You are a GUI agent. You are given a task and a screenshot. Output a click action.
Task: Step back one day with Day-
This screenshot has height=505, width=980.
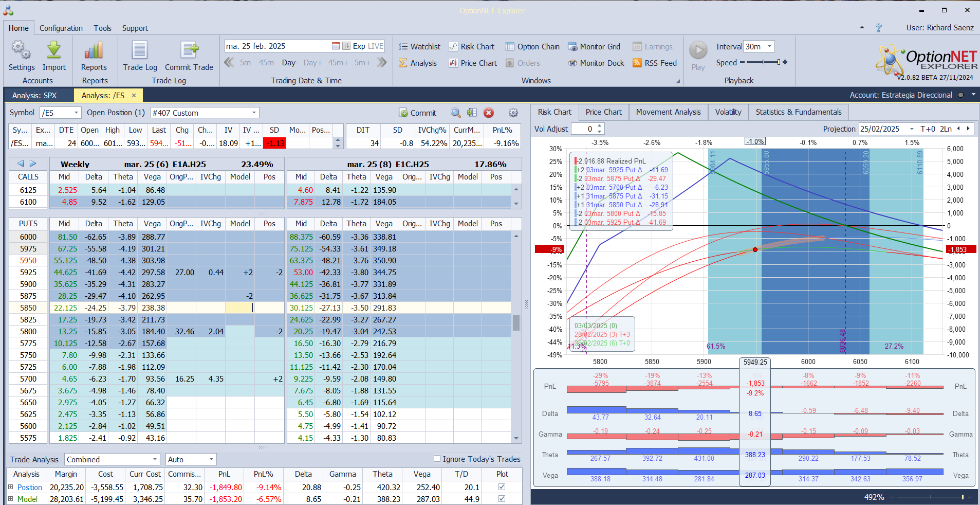click(290, 63)
